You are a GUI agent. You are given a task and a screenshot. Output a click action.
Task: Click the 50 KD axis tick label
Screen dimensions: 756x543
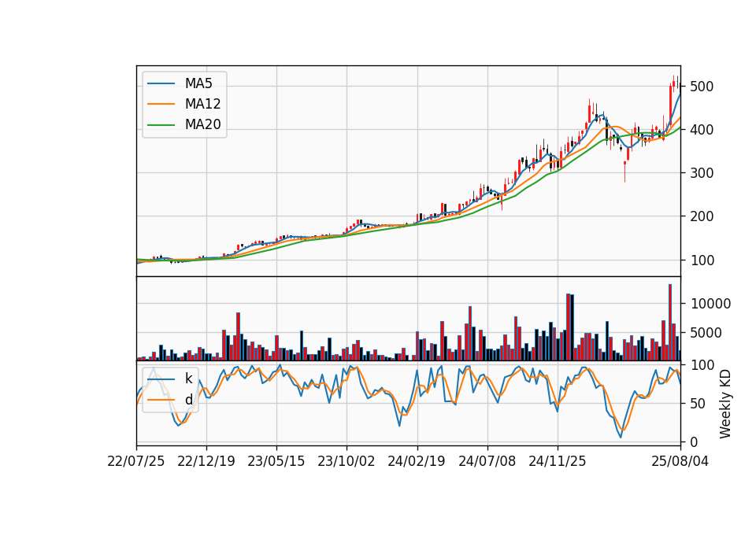point(698,404)
